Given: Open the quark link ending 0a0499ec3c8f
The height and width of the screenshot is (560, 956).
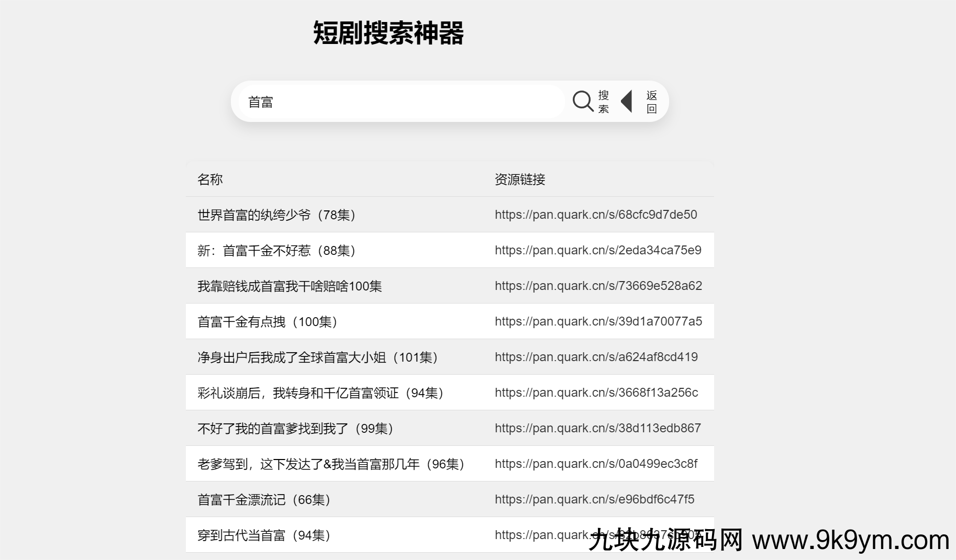Looking at the screenshot, I should click(x=596, y=464).
